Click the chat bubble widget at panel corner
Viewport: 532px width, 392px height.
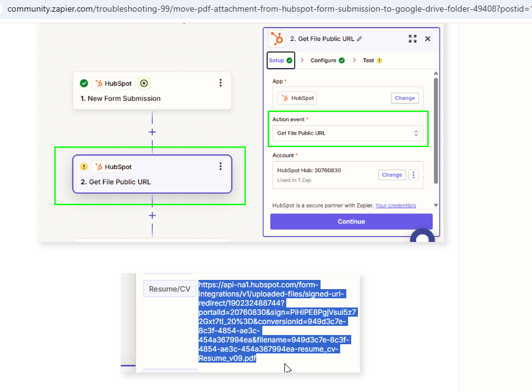(x=422, y=236)
